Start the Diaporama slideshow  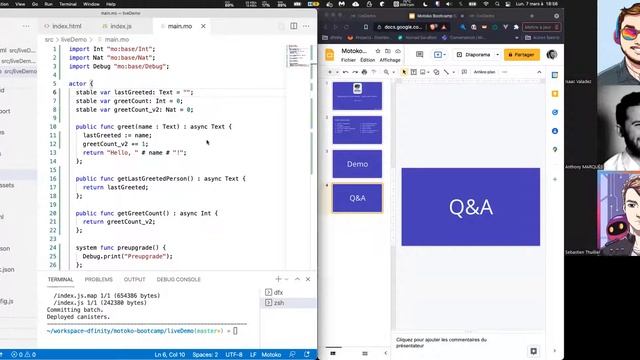pyautogui.click(x=473, y=55)
